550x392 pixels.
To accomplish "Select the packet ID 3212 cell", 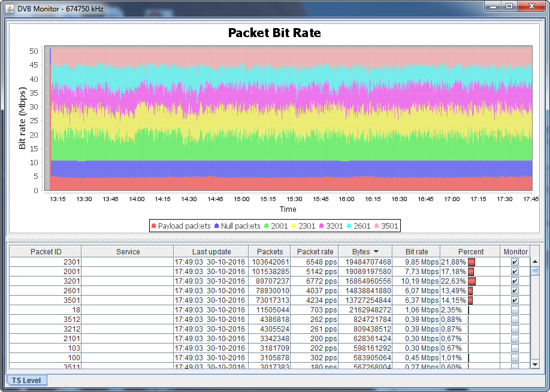I will [46, 329].
